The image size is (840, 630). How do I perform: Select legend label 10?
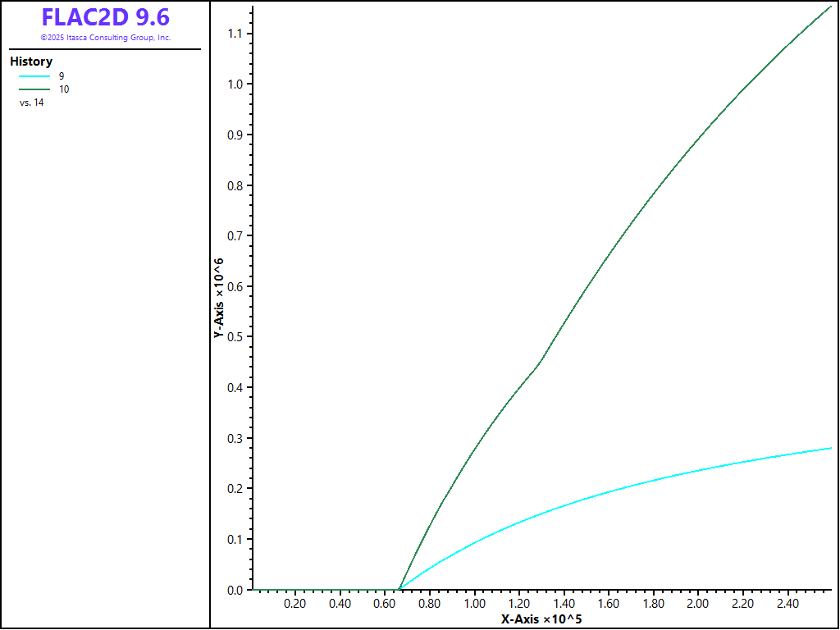[64, 89]
